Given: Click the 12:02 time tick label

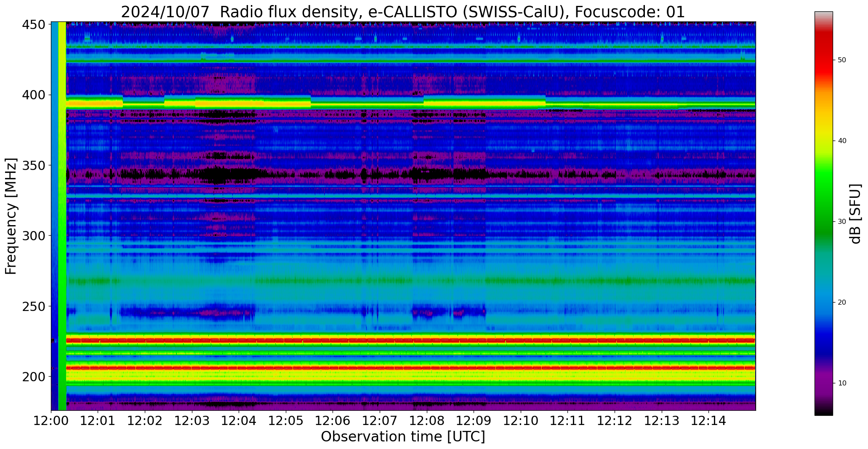Looking at the screenshot, I should coord(145,420).
